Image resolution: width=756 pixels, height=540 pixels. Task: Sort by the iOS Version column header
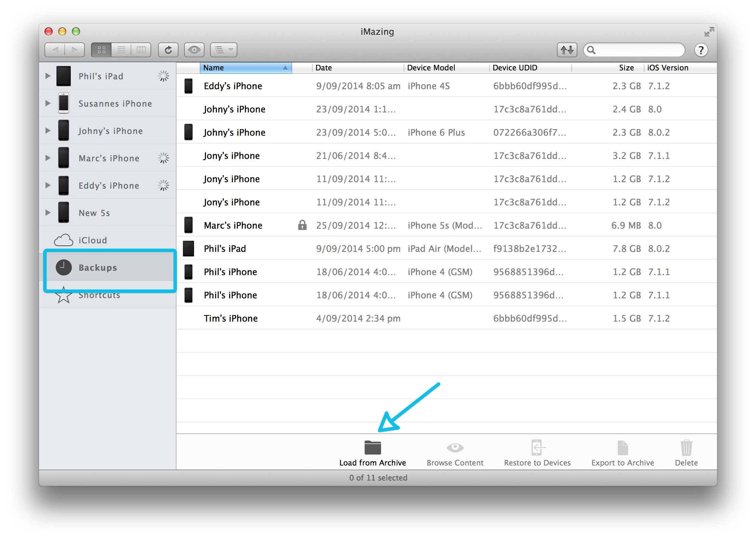(x=680, y=68)
